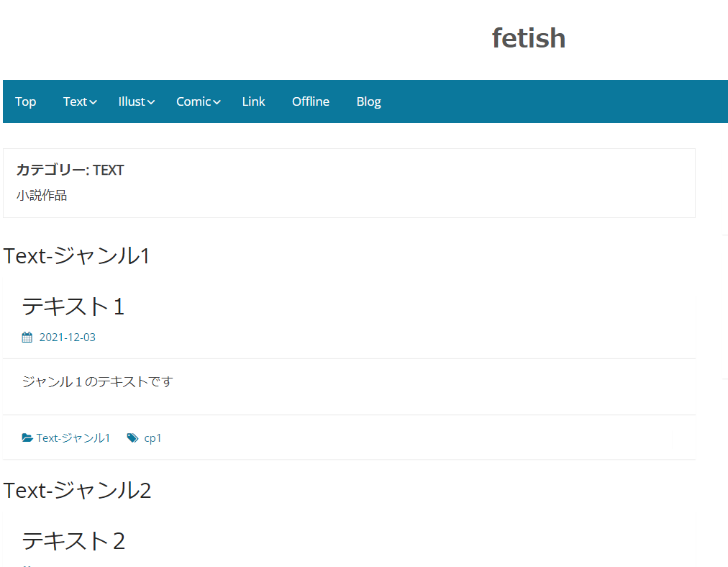Go to the Top menu item
The image size is (728, 567).
pos(25,101)
